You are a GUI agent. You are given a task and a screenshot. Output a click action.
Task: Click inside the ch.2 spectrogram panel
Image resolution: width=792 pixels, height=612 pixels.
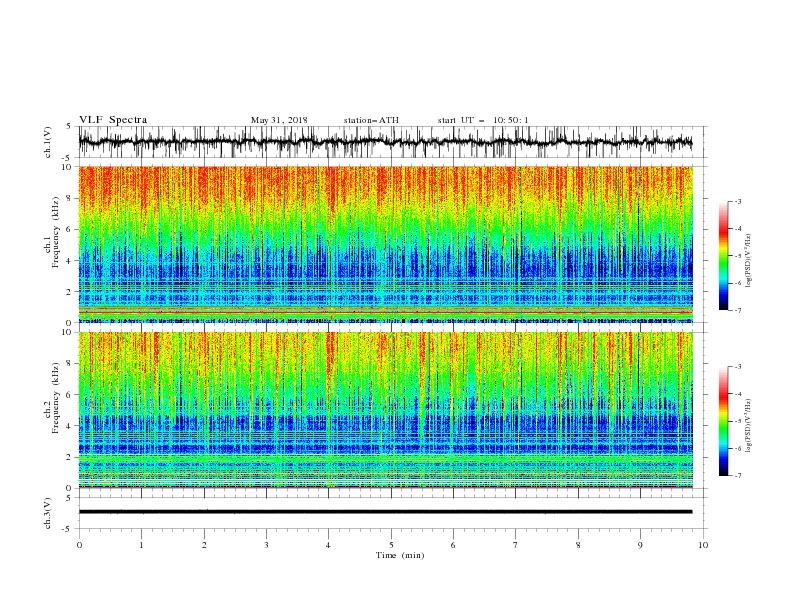coord(385,410)
